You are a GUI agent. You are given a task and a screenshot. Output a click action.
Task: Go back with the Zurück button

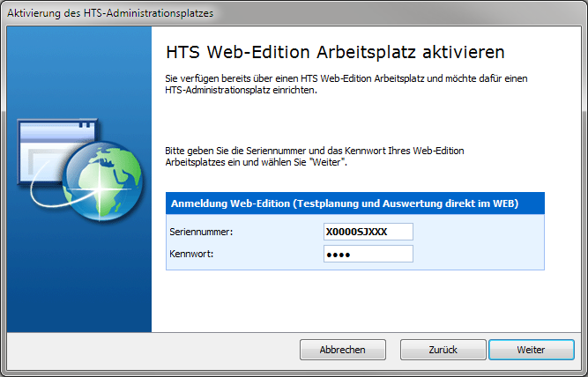[x=443, y=350]
